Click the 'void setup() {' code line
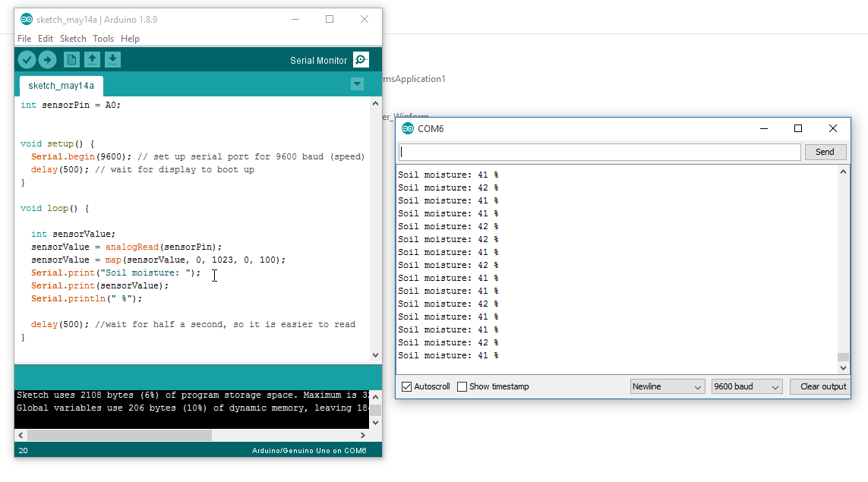 (x=57, y=143)
